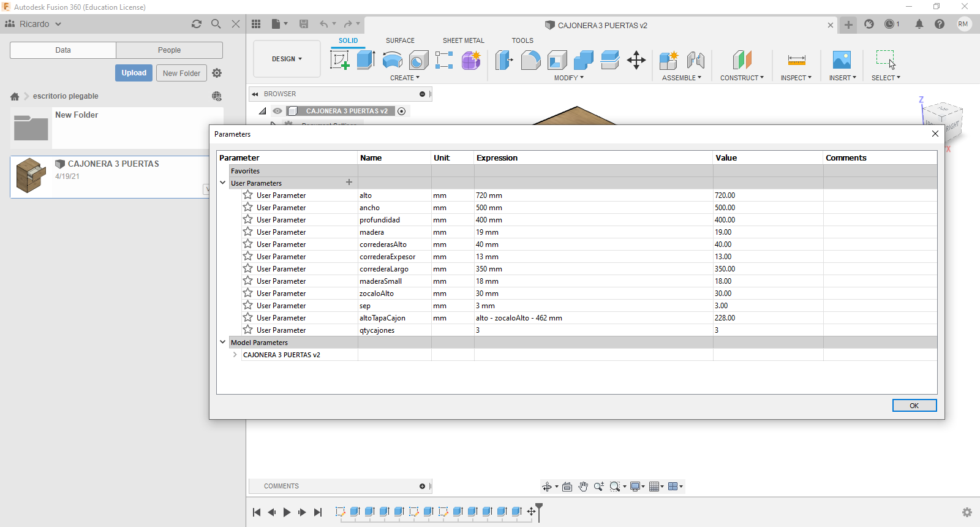Choose the Revolve tool
This screenshot has height=527, width=980.
393,60
